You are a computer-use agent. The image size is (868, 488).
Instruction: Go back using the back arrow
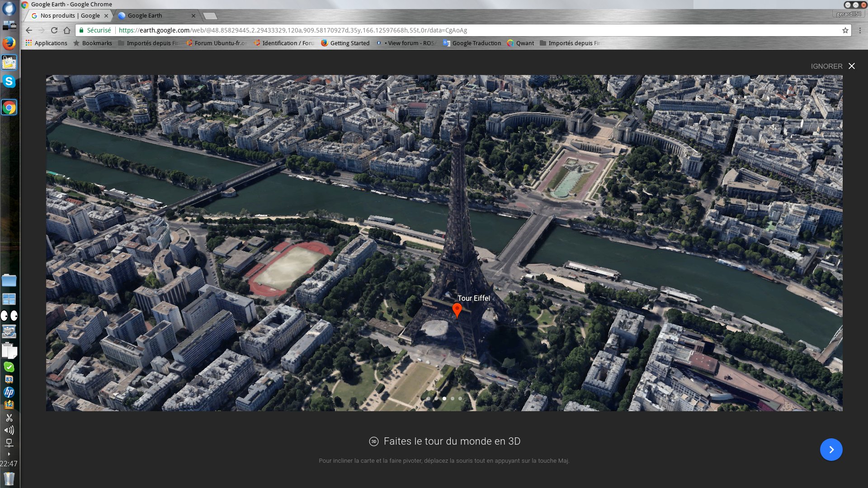(29, 30)
